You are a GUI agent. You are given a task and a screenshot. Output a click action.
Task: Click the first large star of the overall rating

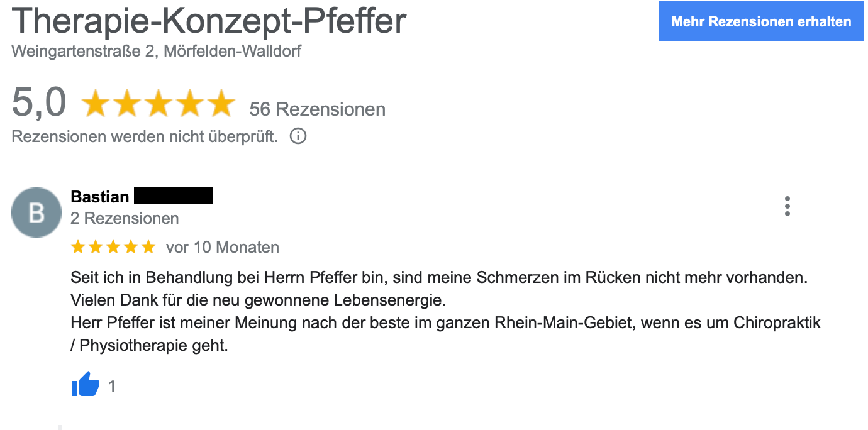(96, 104)
